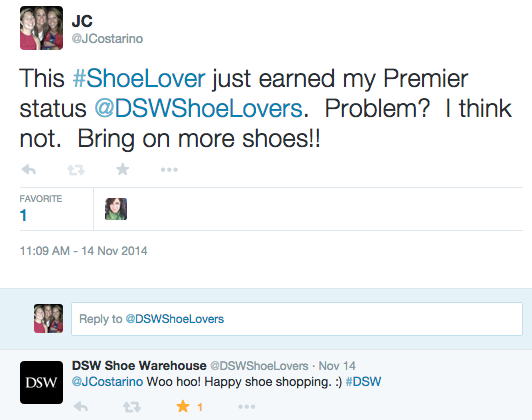This screenshot has height=420, width=532.
Task: Favorite JC's tweet with the star icon
Action: 122,169
